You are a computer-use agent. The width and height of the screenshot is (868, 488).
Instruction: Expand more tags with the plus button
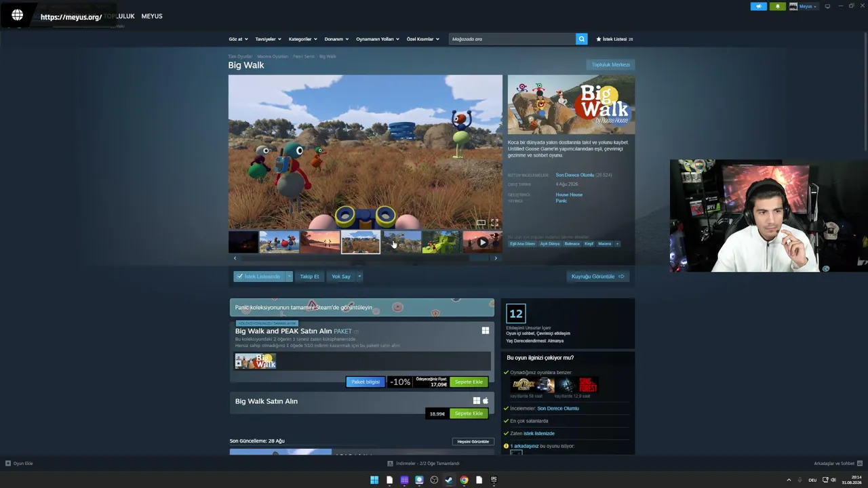[x=617, y=243]
